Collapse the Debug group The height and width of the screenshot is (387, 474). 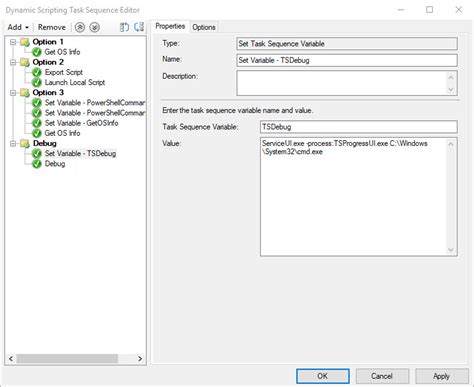point(13,144)
